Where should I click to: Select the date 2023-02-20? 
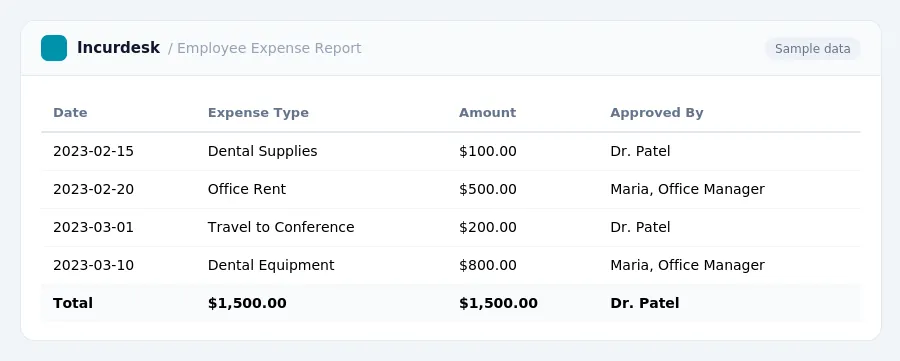pos(93,189)
